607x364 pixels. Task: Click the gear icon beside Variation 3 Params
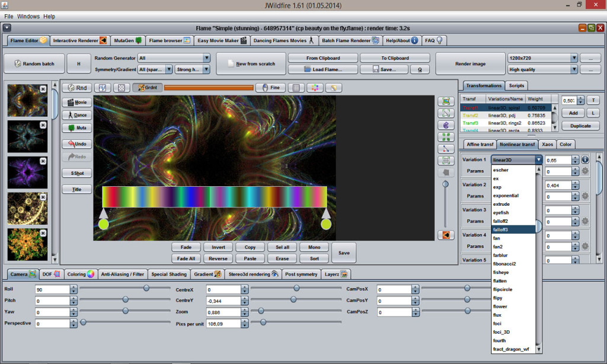(585, 221)
